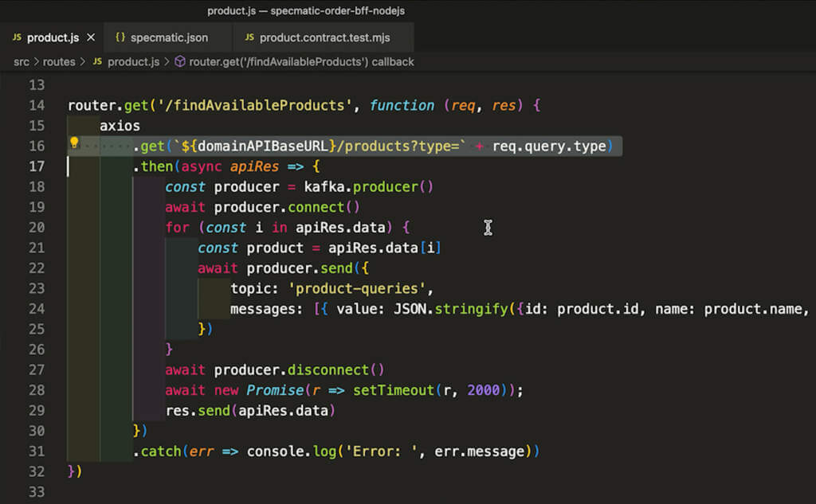The height and width of the screenshot is (504, 816).
Task: Open the src breadcrumb folder
Action: pyautogui.click(x=22, y=61)
